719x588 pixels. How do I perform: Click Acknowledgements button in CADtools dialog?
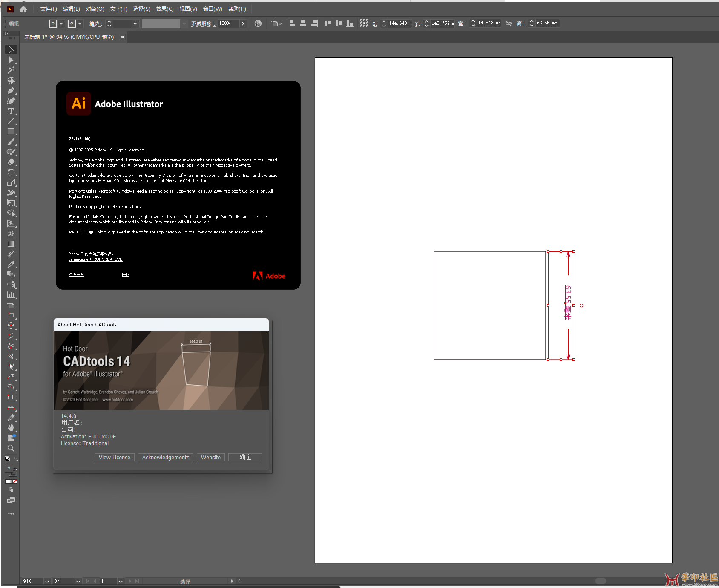166,458
